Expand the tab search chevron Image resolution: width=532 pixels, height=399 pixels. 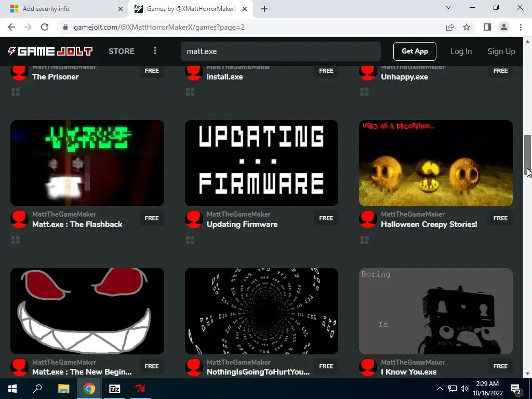[448, 7]
